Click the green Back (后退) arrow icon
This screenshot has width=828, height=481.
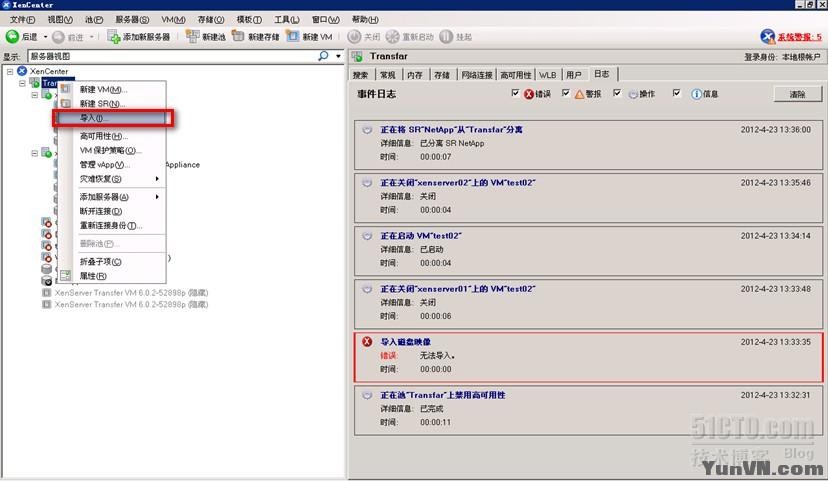click(12, 36)
